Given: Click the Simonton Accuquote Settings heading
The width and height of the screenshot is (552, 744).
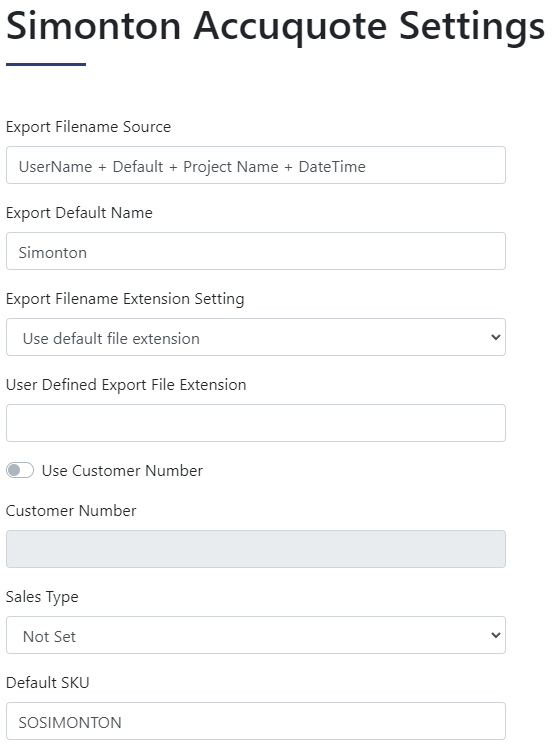Looking at the screenshot, I should tap(275, 26).
